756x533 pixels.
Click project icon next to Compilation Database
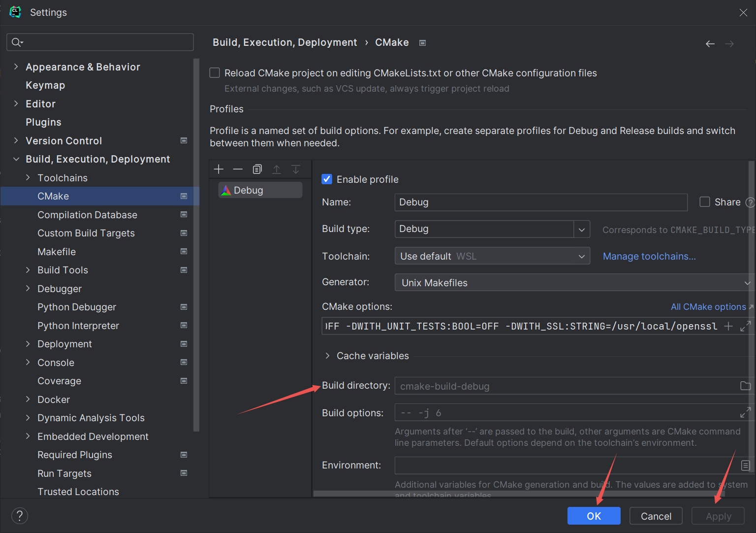pos(184,214)
